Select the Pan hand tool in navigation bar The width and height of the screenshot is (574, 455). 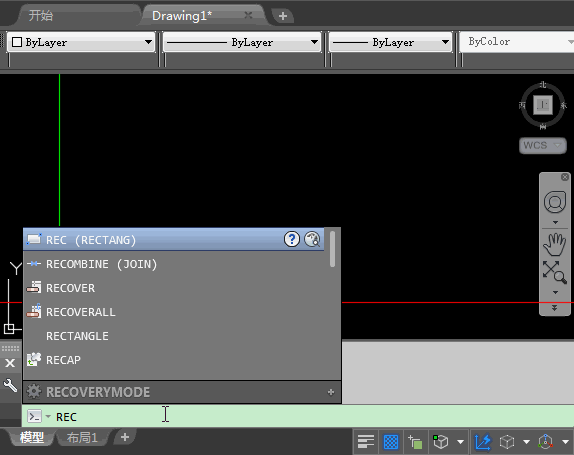tap(555, 244)
